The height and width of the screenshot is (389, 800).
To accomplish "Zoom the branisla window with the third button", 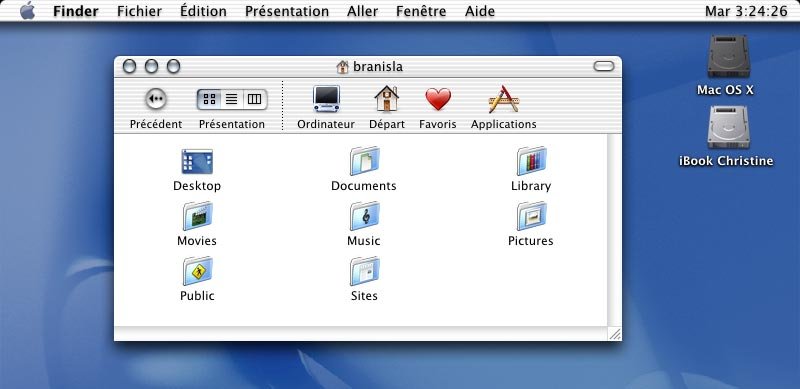I will [173, 66].
